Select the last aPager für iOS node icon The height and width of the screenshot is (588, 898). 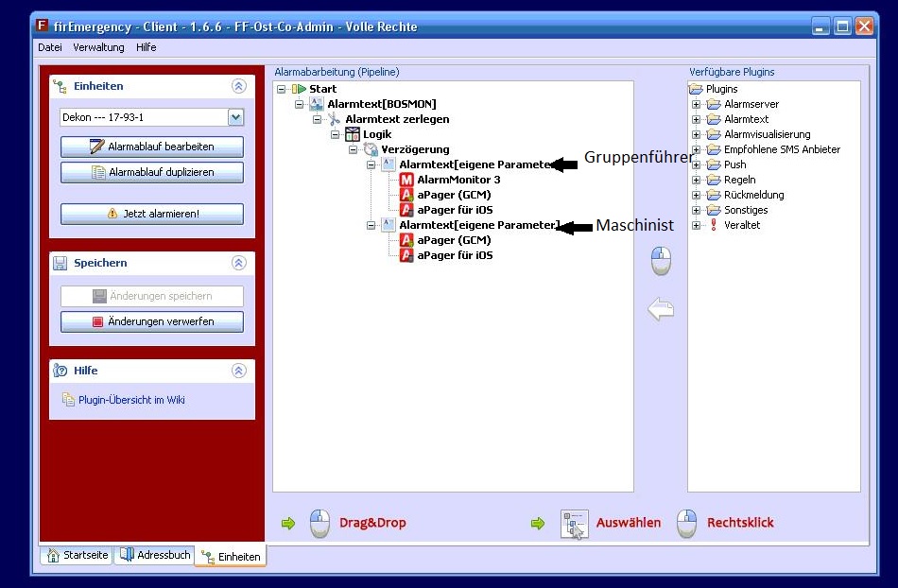tap(406, 255)
